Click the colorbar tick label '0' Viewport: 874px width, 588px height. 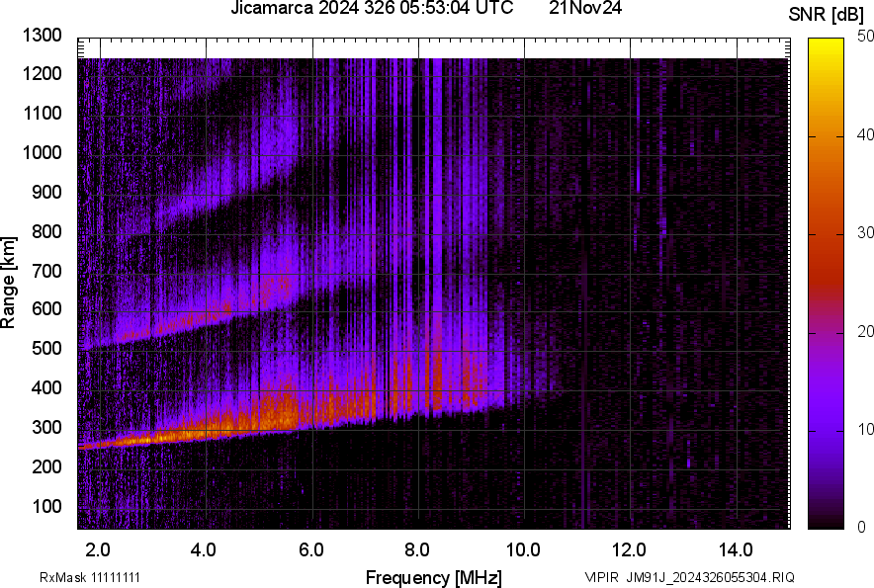[862, 527]
